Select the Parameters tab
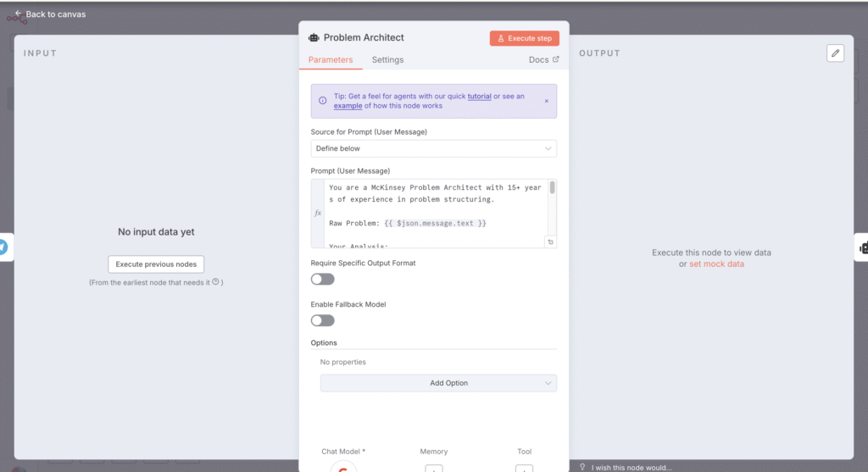The width and height of the screenshot is (868, 472). tap(330, 60)
